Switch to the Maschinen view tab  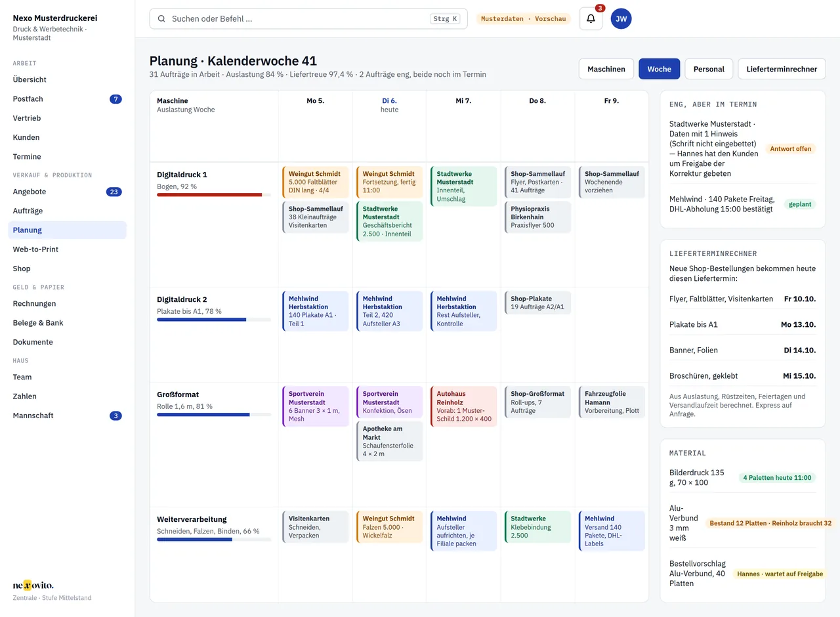pos(606,69)
